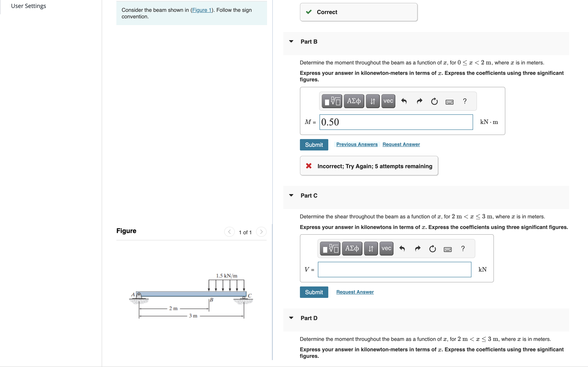This screenshot has width=588, height=367.
Task: Open the equation template palette in Part B
Action: click(x=332, y=101)
